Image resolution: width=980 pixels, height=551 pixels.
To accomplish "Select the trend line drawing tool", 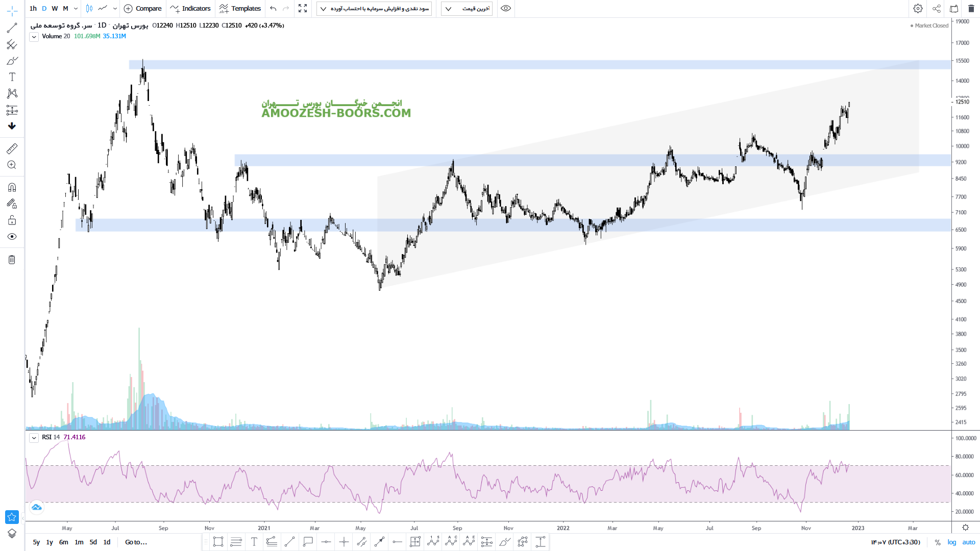I will click(x=12, y=28).
